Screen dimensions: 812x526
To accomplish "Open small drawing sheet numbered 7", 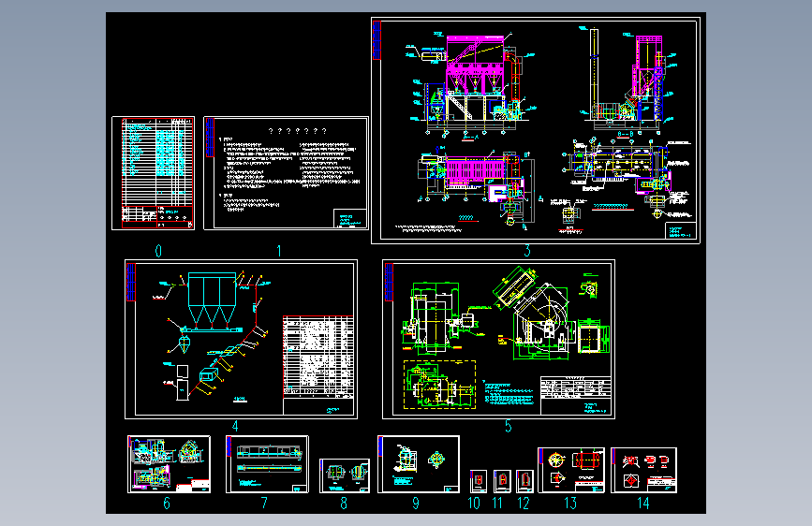I will pyautogui.click(x=267, y=464).
